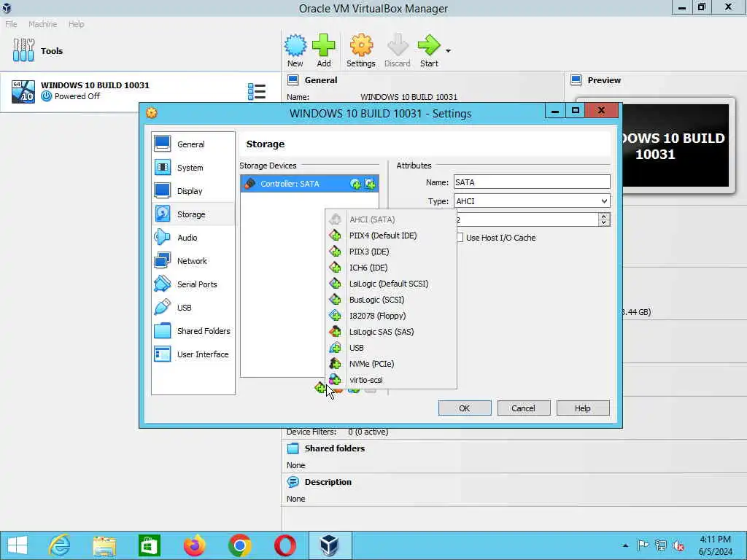Click the green Add machine icon
747x560 pixels.
(323, 46)
